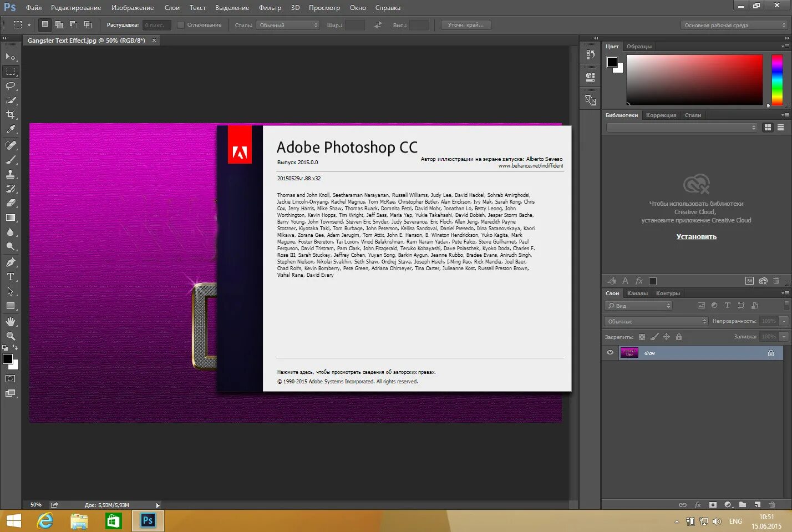This screenshot has height=532, width=792.
Task: Click the create new group folder icon
Action: pyautogui.click(x=743, y=505)
